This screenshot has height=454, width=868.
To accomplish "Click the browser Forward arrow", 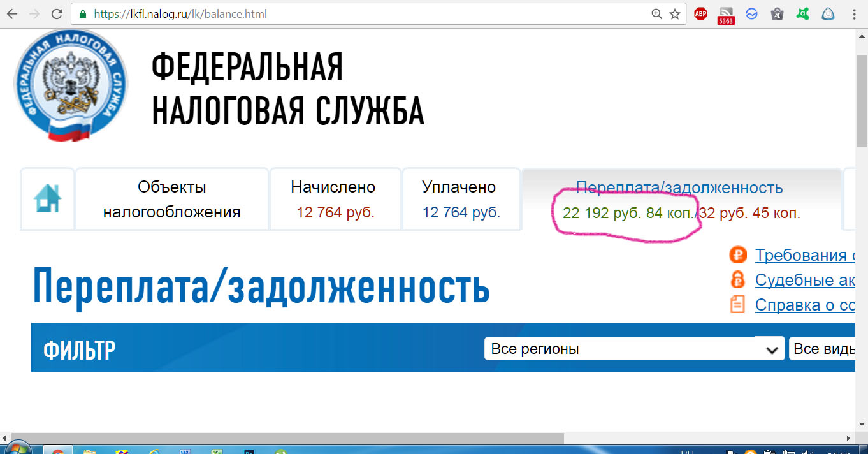I will [x=34, y=14].
